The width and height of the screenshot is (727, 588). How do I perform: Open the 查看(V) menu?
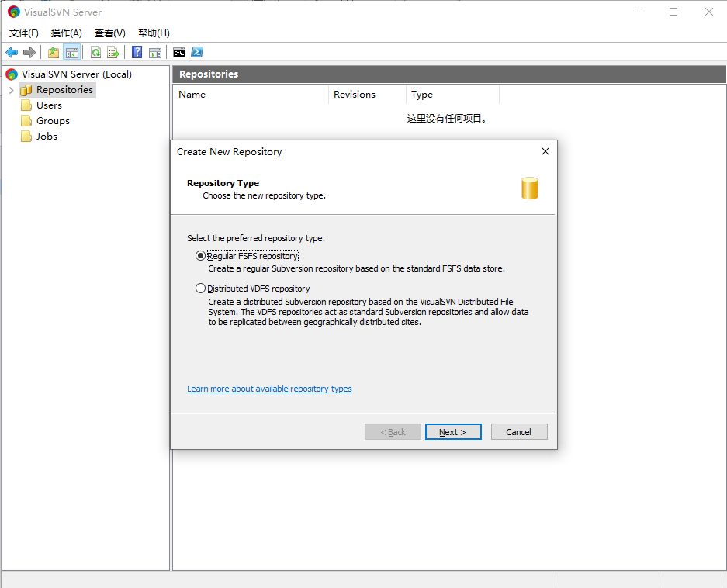[x=110, y=33]
